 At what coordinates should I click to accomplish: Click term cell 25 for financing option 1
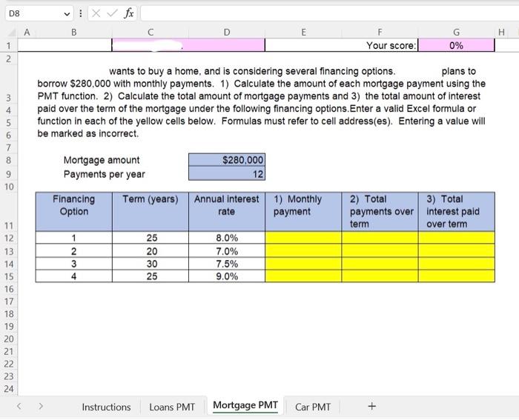pos(151,238)
